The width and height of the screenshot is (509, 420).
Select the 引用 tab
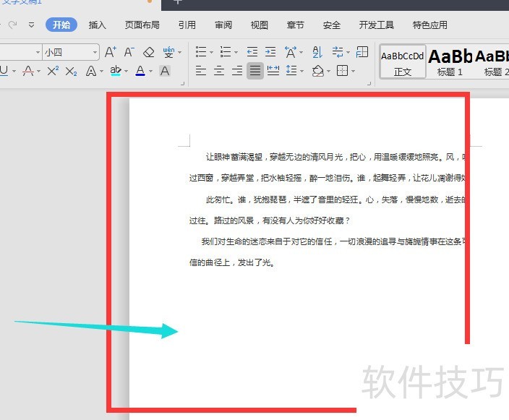[187, 25]
